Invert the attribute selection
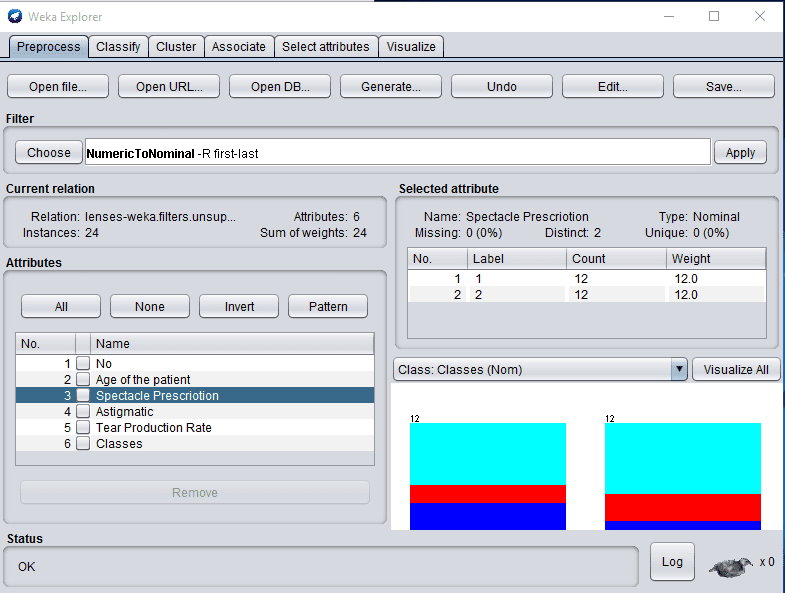 click(x=239, y=307)
